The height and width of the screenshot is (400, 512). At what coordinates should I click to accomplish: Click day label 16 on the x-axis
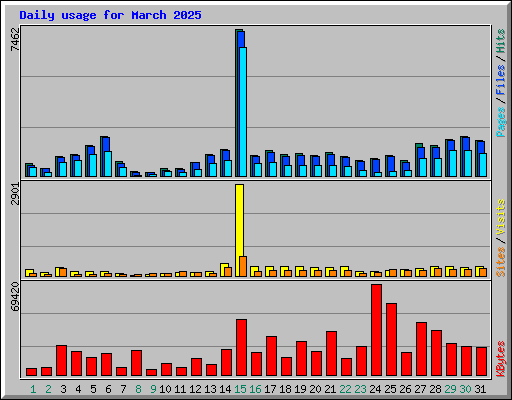[x=255, y=389]
